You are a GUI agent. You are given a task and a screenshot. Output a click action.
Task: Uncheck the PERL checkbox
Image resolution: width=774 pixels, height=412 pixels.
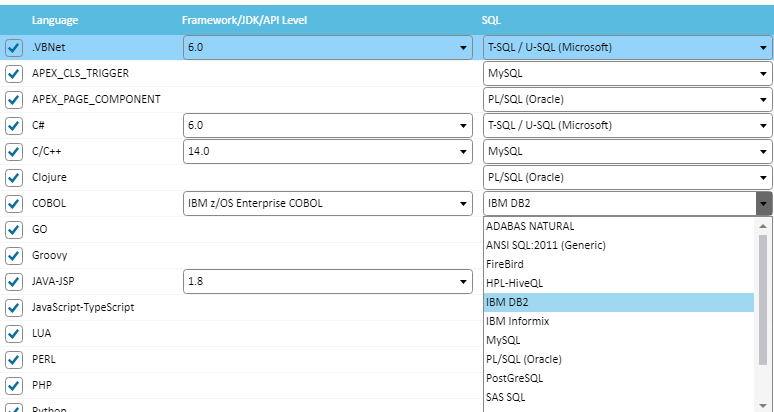click(13, 360)
